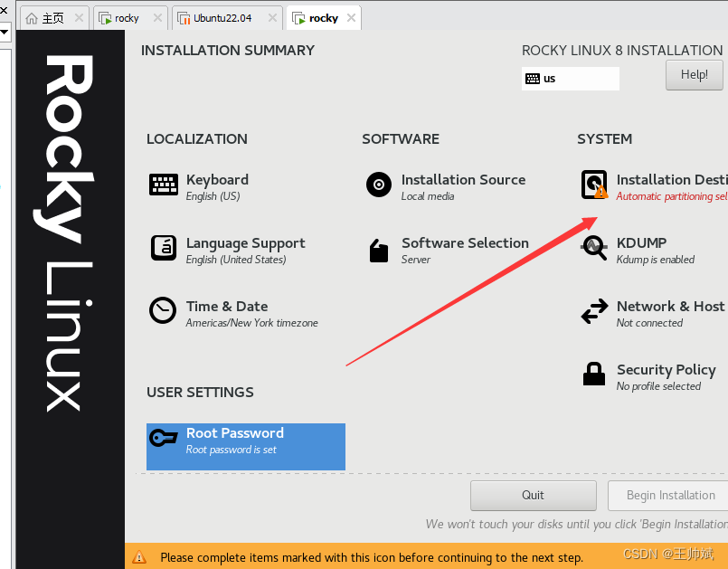Open the Security Policy label
Screen dimensions: 728x569
point(667,370)
